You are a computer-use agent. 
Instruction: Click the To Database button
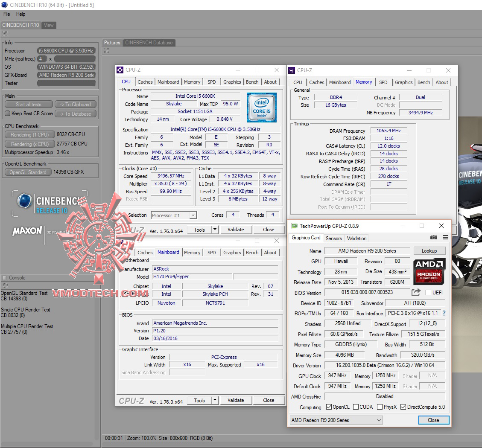(75, 113)
